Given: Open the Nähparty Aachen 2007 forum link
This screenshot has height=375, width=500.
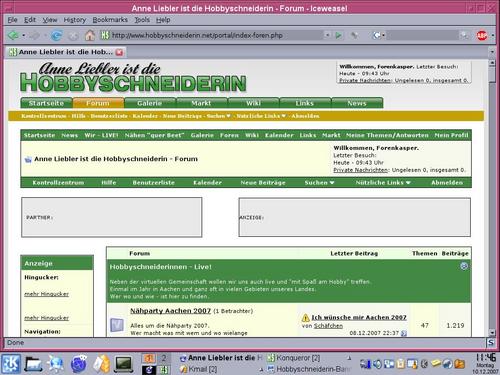Looking at the screenshot, I should [x=170, y=311].
